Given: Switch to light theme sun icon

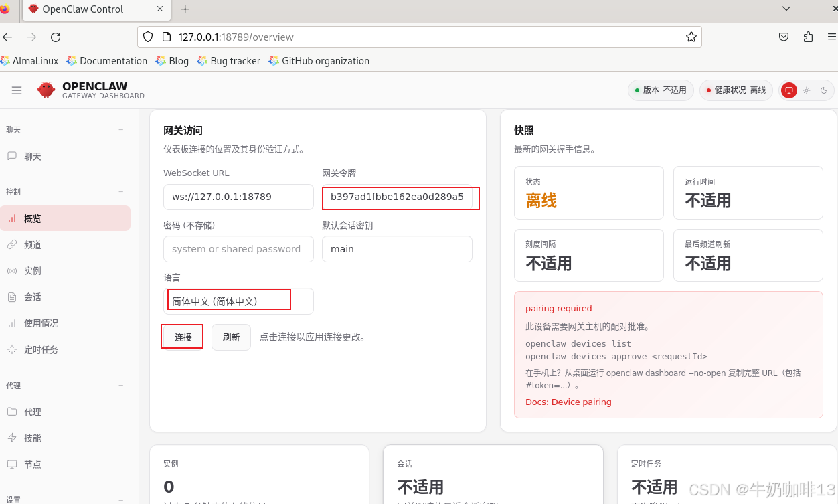Looking at the screenshot, I should tap(807, 90).
